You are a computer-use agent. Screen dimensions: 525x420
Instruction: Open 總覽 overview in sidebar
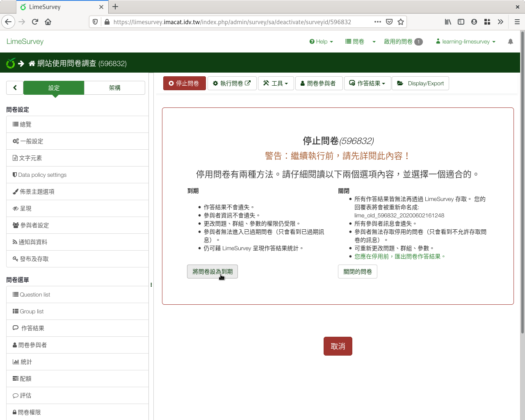pos(78,124)
